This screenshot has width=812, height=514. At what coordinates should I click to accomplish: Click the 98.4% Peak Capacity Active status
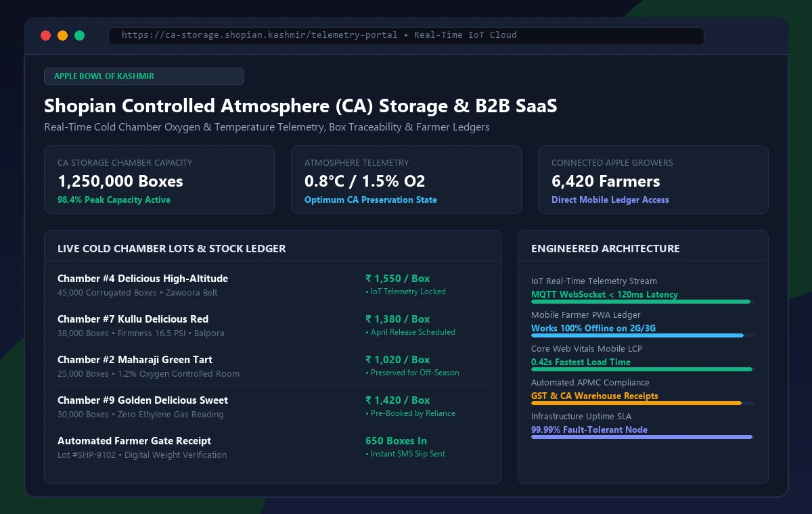point(114,200)
